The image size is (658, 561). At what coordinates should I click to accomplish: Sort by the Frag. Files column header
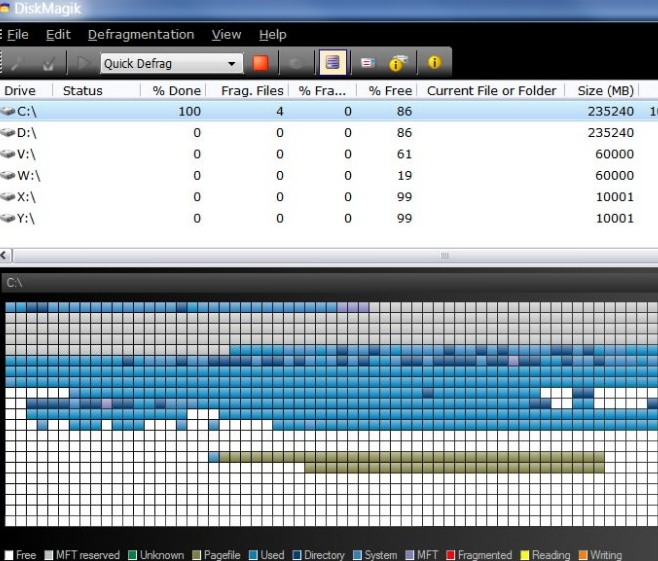pyautogui.click(x=247, y=91)
